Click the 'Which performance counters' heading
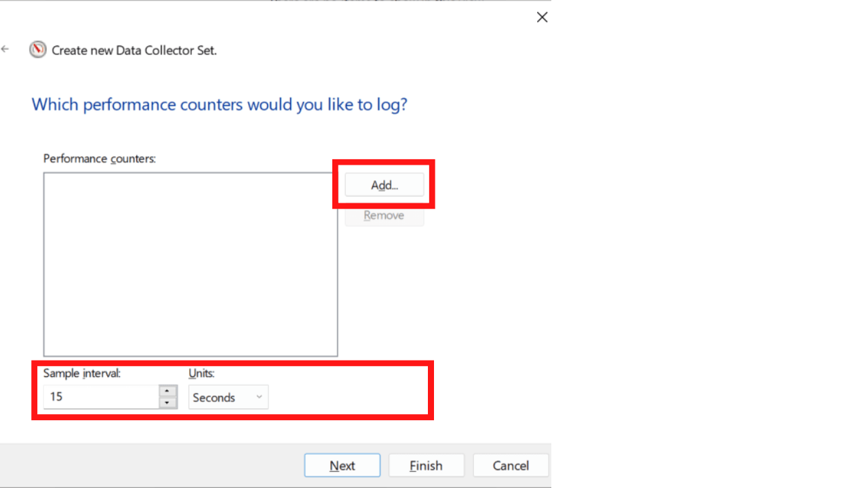Viewport: 868px width, 488px height. tap(220, 104)
